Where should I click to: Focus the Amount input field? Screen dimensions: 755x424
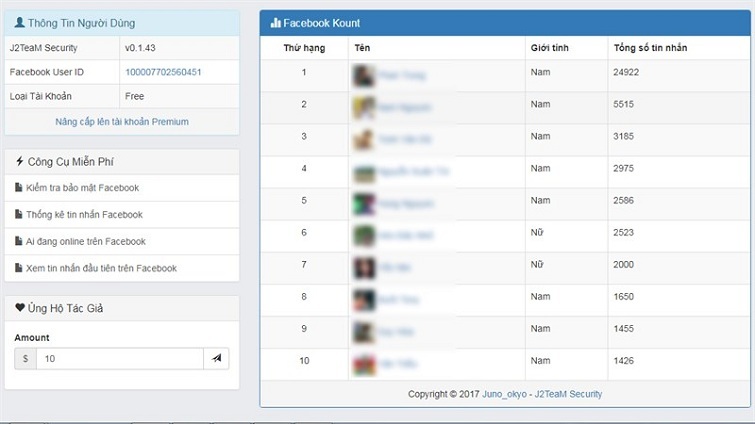[x=119, y=358]
